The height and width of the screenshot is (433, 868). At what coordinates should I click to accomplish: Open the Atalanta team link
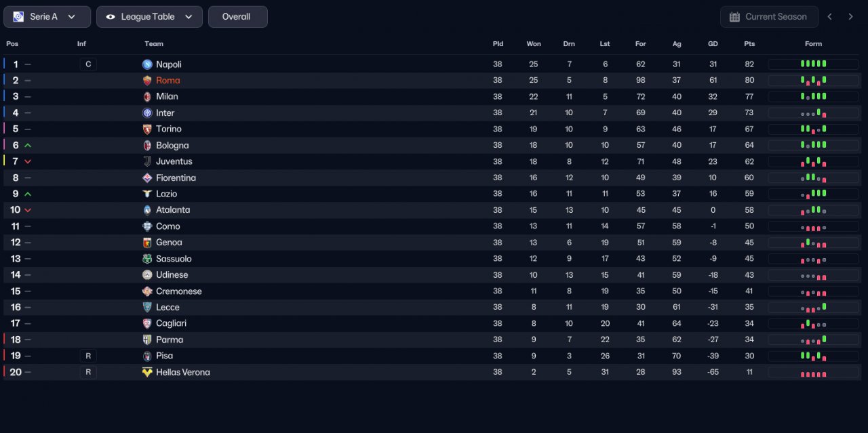173,210
